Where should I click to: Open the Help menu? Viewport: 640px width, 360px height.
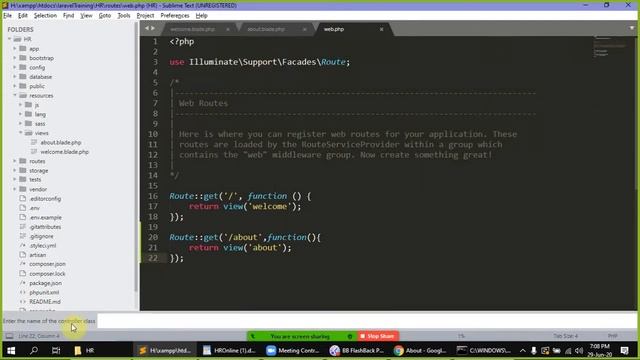pyautogui.click(x=201, y=16)
